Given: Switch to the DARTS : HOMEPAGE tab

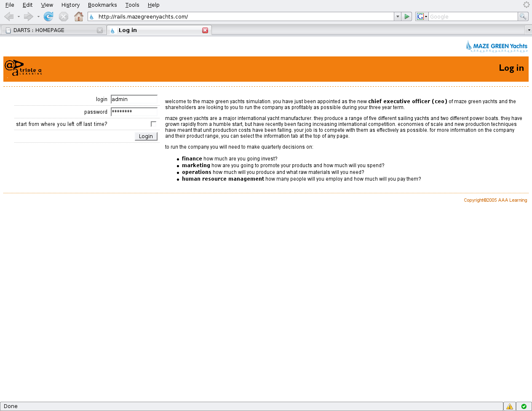Looking at the screenshot, I should [x=51, y=30].
